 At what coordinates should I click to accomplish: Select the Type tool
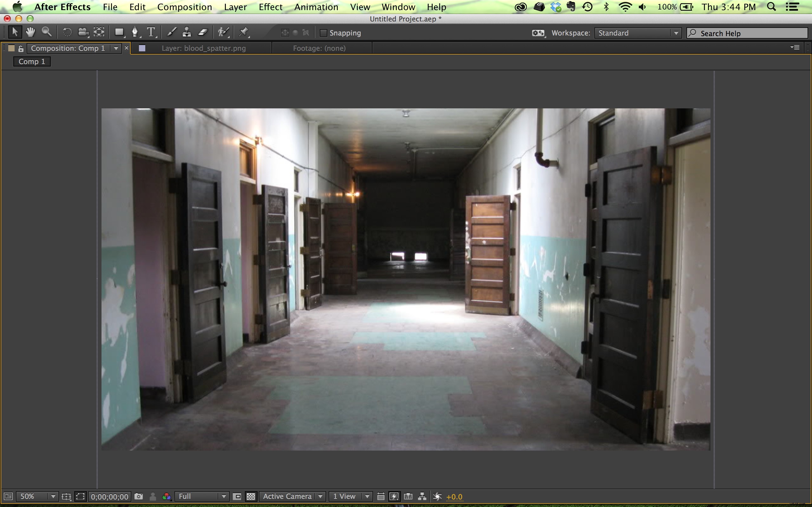151,32
